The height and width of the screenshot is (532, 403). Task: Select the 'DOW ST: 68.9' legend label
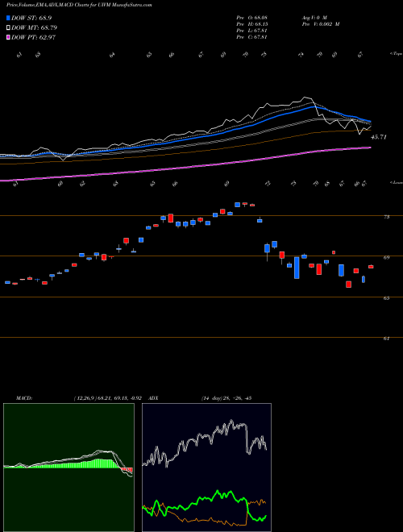[x=31, y=18]
